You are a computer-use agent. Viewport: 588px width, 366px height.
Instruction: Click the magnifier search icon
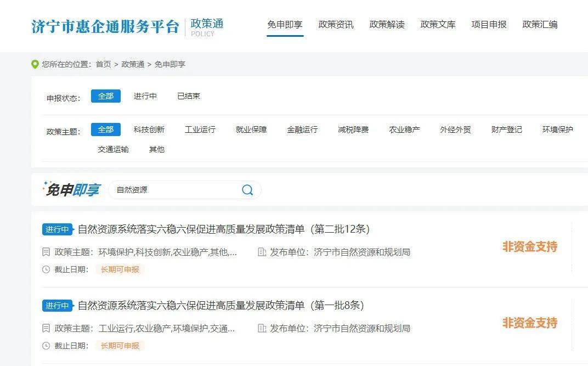(247, 190)
